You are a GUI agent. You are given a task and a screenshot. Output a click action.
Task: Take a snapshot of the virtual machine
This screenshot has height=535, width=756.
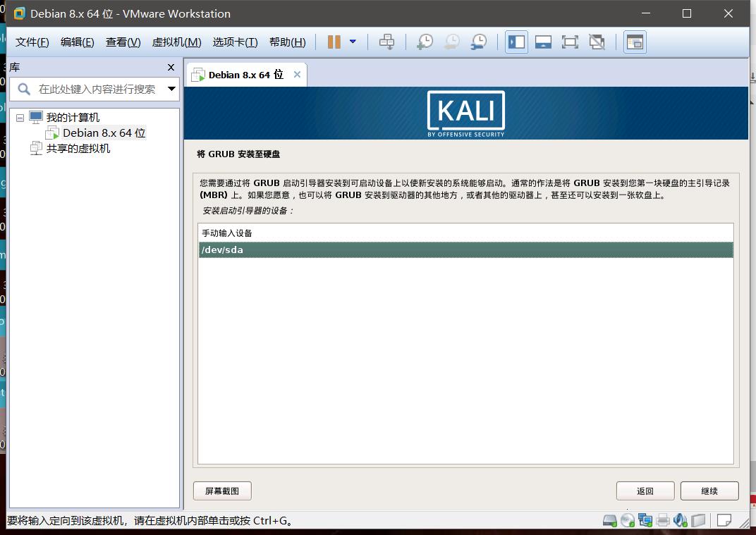[425, 42]
